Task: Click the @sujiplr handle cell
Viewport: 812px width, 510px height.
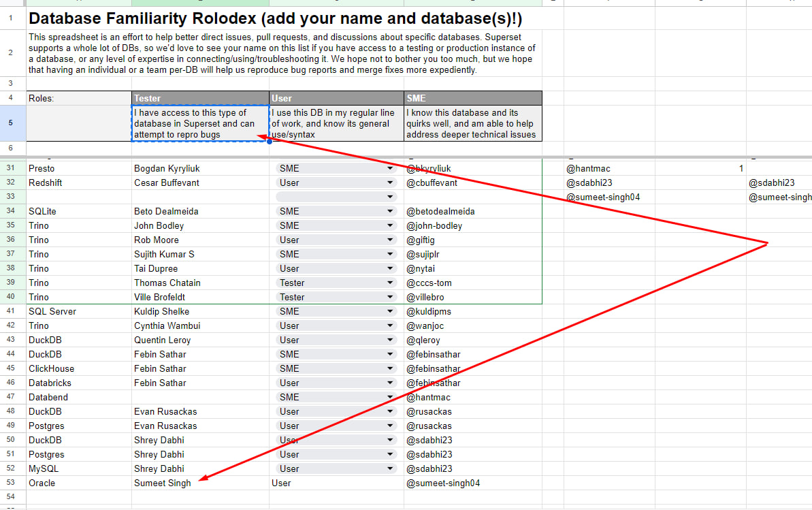Action: pos(473,254)
